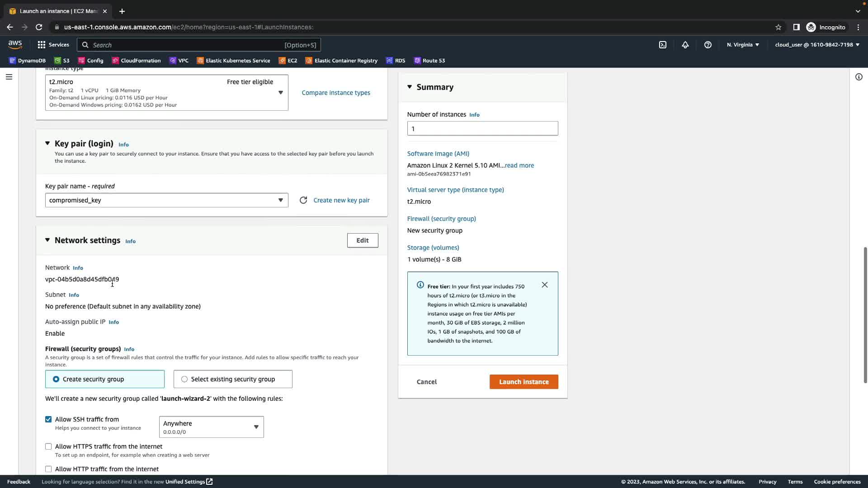
Task: Open the SSH source Anywhere dropdown
Action: pos(211,427)
